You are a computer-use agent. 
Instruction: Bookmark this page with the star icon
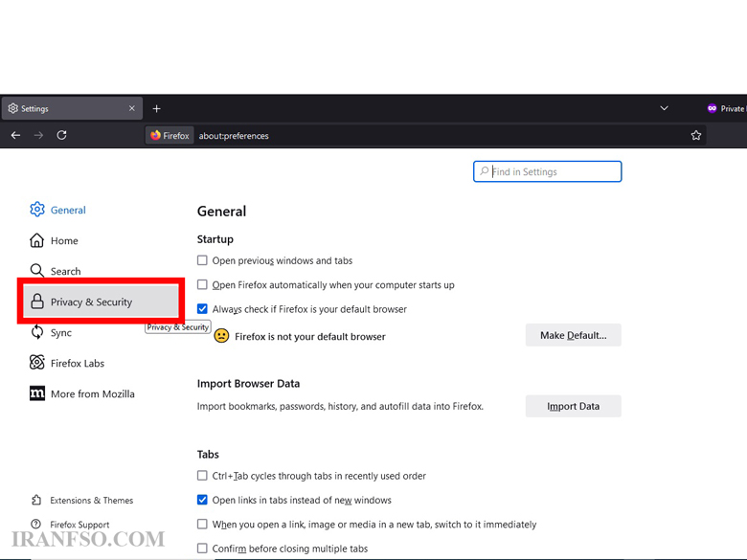696,136
